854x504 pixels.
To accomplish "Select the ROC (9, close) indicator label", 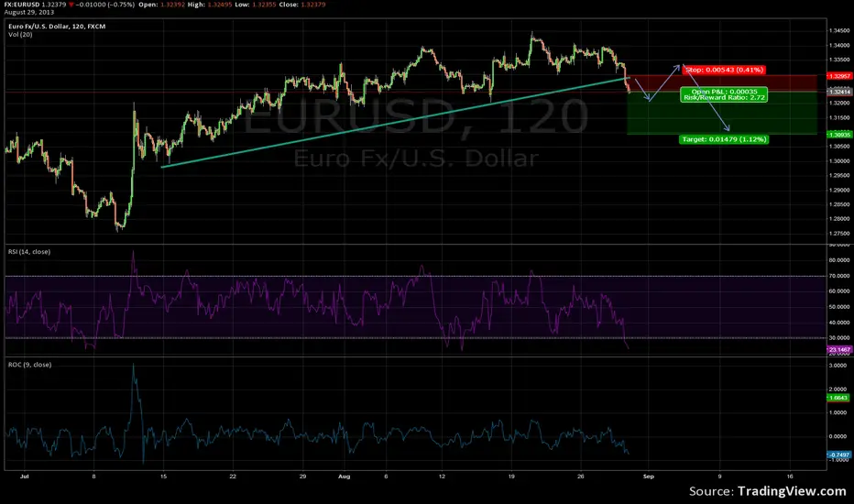I will coord(30,365).
